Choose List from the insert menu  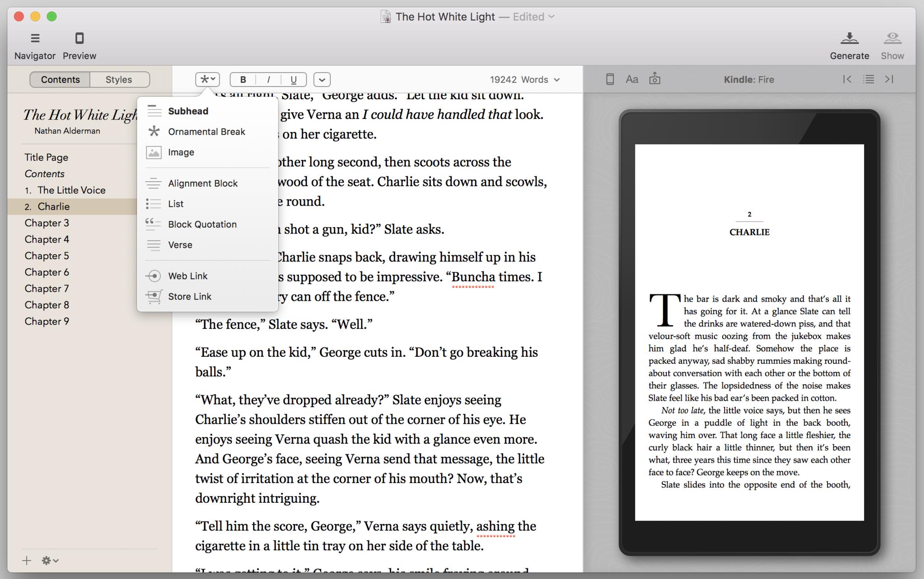[x=208, y=204]
